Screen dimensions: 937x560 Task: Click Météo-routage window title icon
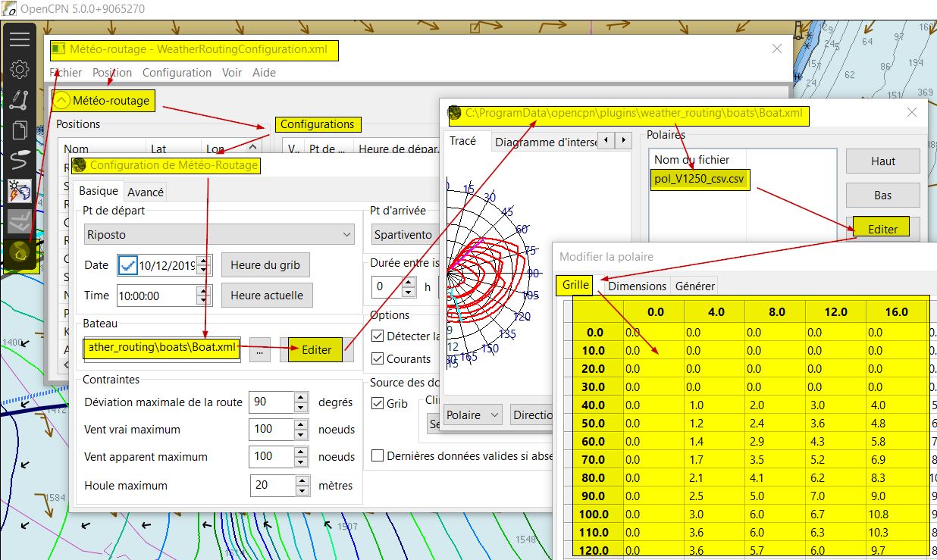(x=58, y=50)
